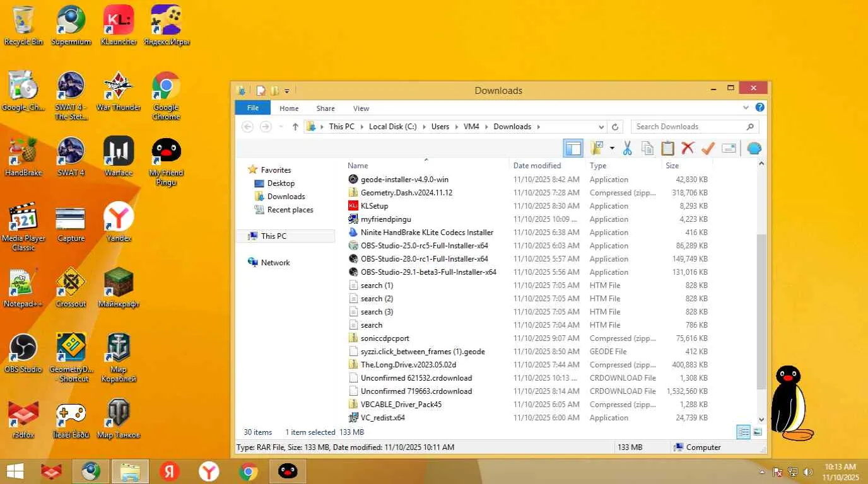Open the folder options dropdown arrow in toolbar
Screen dimensions: 868x484
[x=612, y=148]
